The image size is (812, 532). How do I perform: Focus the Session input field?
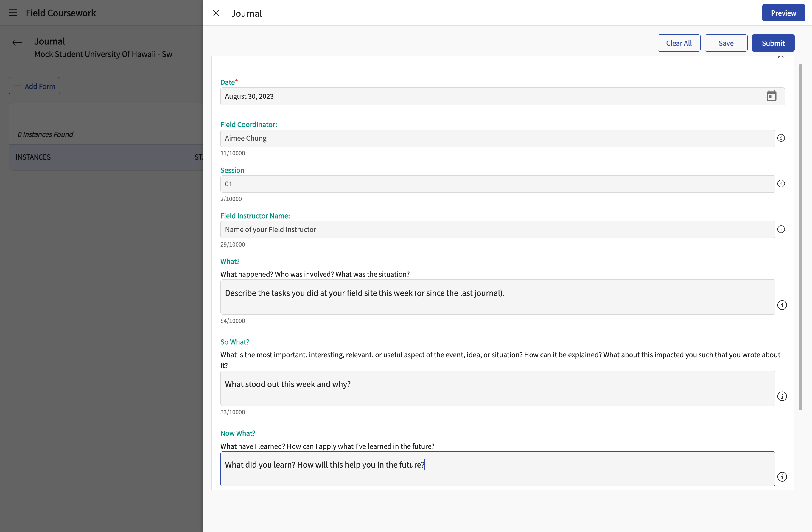(x=497, y=184)
